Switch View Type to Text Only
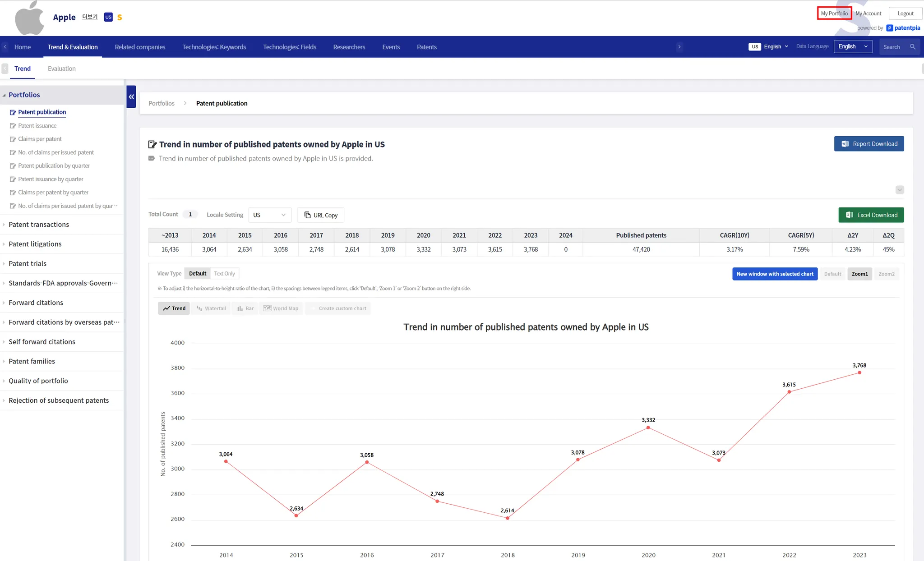 coord(224,274)
